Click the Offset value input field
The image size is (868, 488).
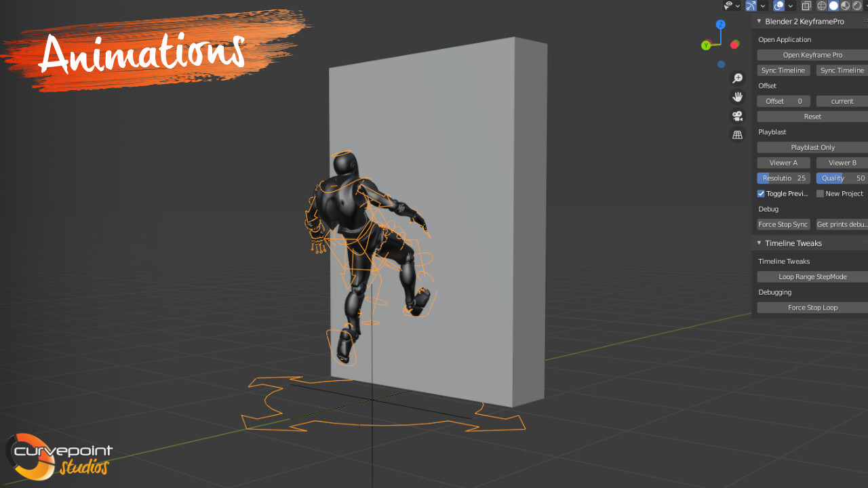[x=783, y=100]
